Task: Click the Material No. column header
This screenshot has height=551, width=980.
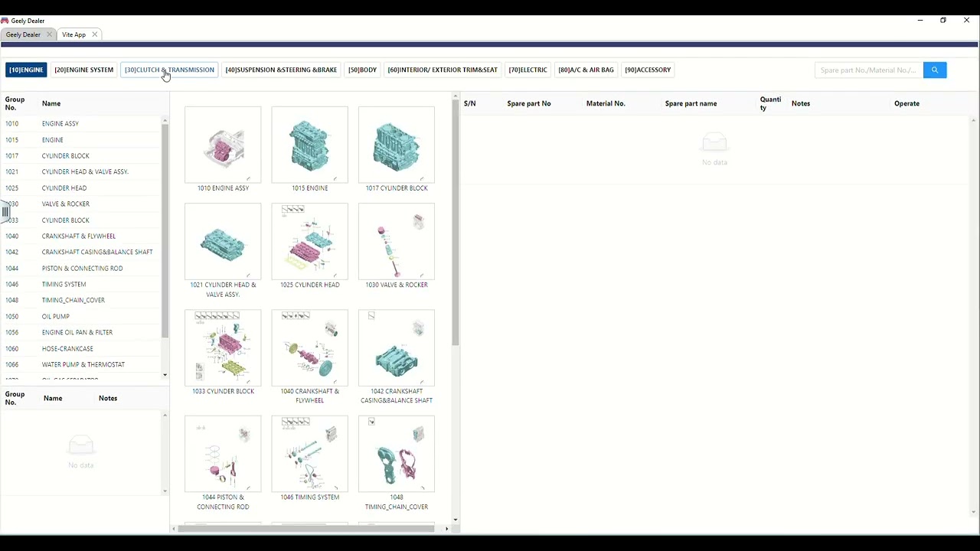Action: click(x=606, y=103)
